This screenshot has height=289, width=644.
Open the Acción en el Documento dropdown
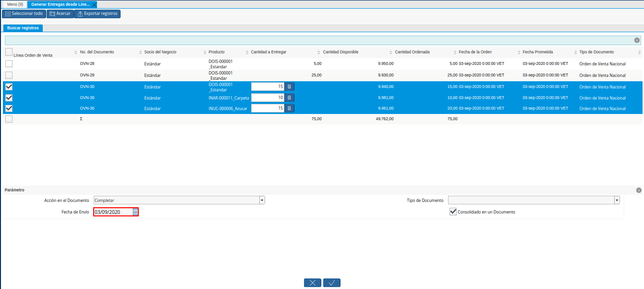pyautogui.click(x=262, y=200)
